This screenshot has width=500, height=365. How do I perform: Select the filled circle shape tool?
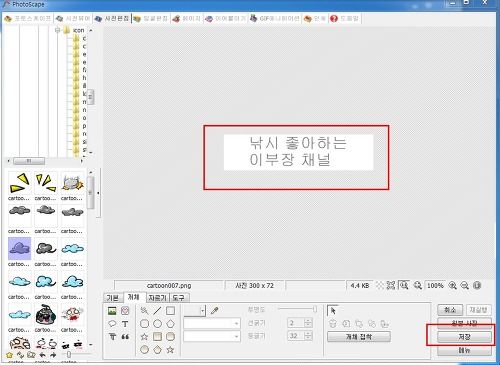coord(144,350)
